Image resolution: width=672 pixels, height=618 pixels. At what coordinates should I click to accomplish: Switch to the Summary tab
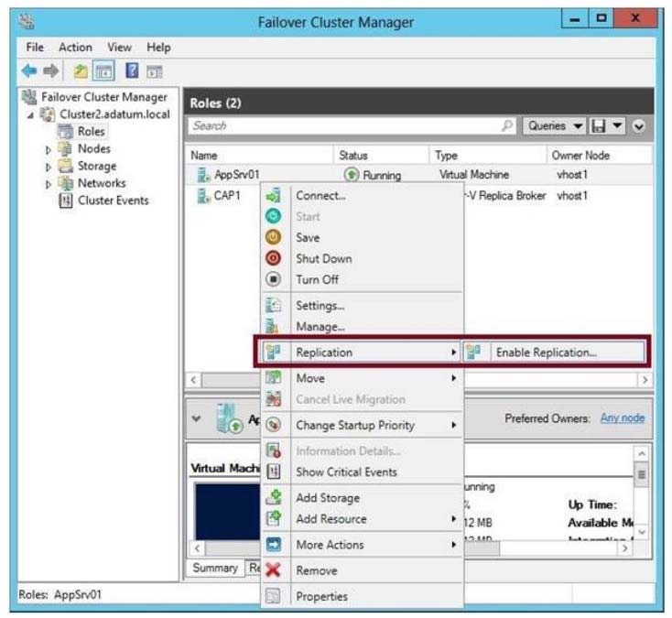point(215,568)
